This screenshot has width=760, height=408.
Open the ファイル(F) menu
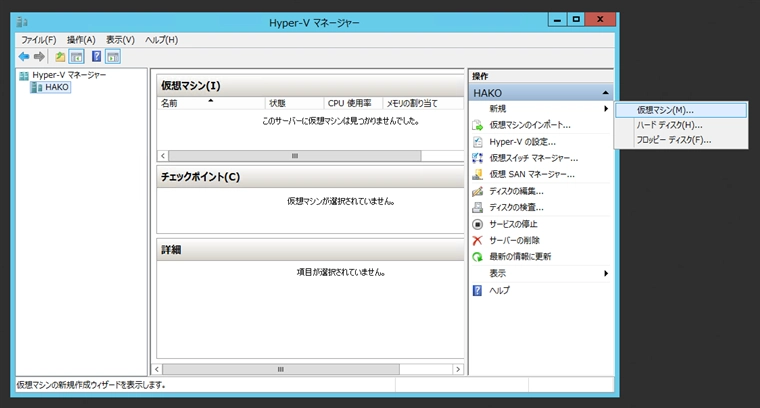(39, 40)
